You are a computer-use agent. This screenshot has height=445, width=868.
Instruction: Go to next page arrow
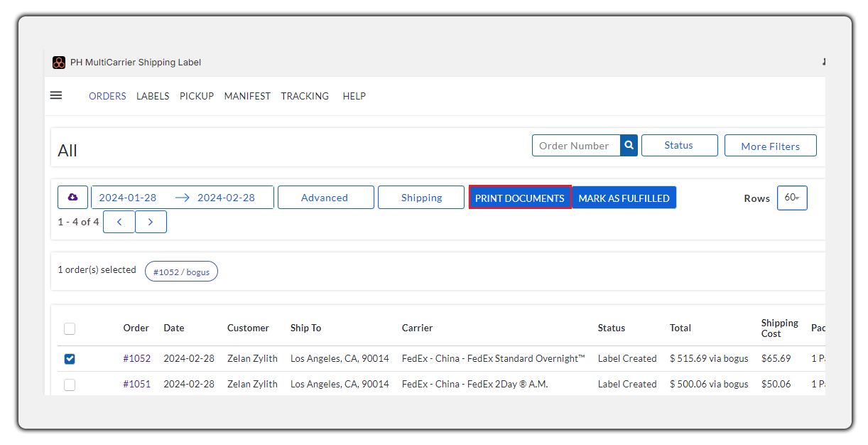tap(151, 222)
